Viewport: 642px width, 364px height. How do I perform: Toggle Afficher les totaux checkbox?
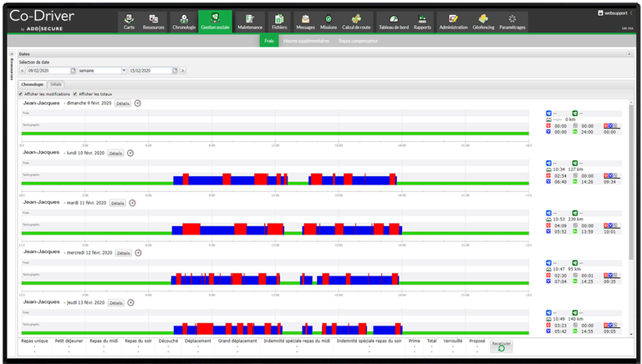coord(75,94)
